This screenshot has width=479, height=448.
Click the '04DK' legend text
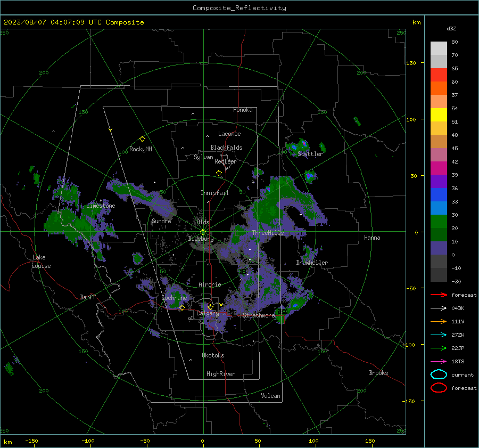(x=458, y=308)
